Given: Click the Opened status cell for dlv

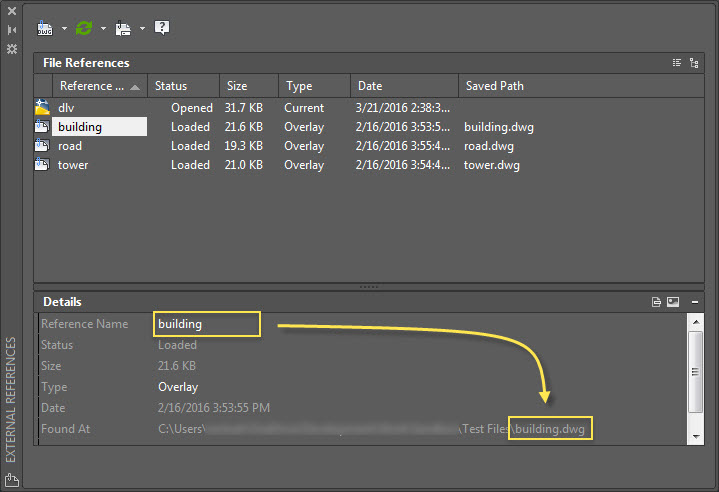Looking at the screenshot, I should 192,108.
